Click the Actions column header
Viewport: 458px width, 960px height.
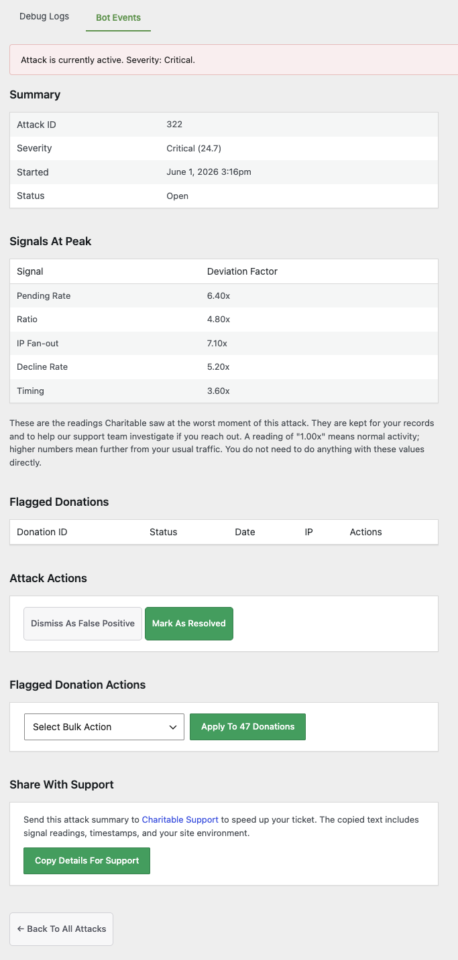pyautogui.click(x=366, y=532)
